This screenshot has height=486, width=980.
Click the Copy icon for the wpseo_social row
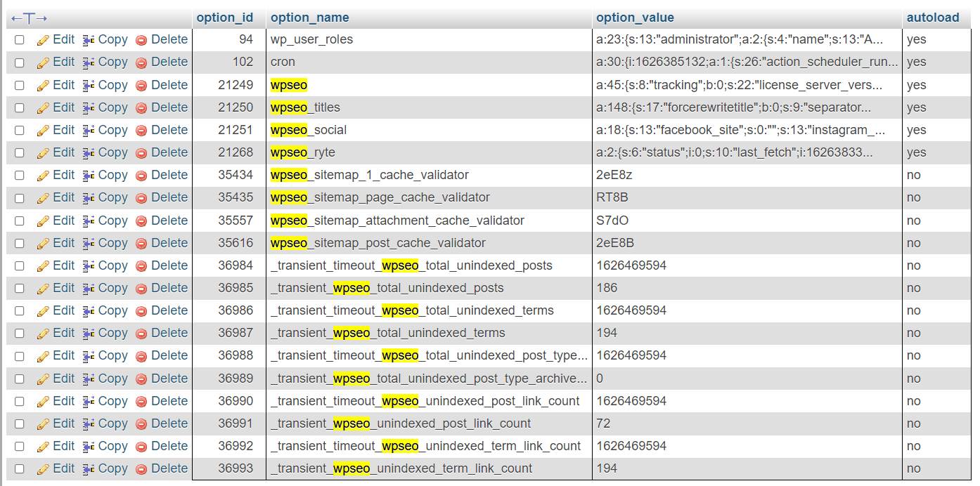87,129
